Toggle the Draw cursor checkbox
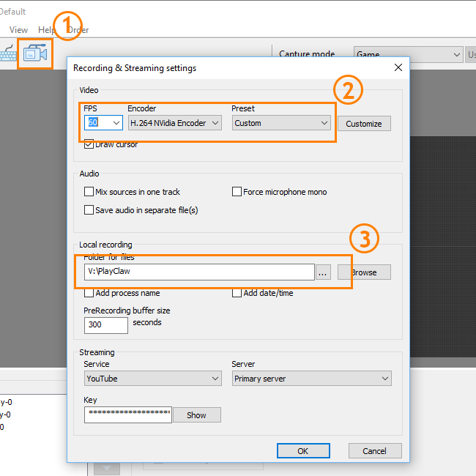This screenshot has height=476, width=476. pyautogui.click(x=89, y=144)
